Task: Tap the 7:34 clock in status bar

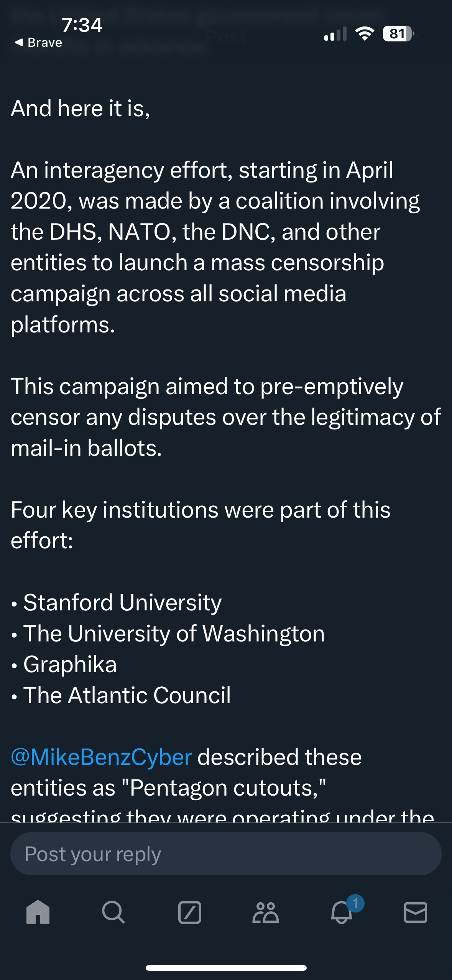Action: (x=82, y=25)
